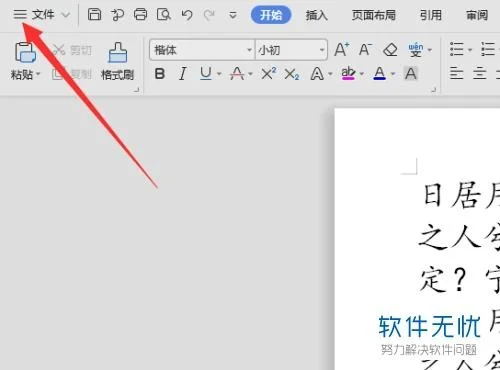Expand the bullet list dropdown arrow

pyautogui.click(x=470, y=50)
